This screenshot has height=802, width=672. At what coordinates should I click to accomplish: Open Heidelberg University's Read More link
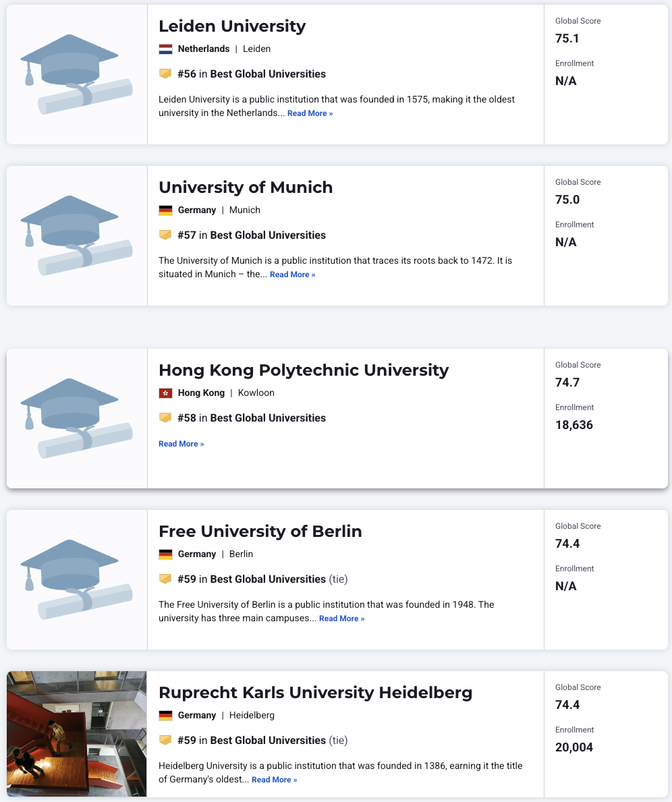coord(275,780)
